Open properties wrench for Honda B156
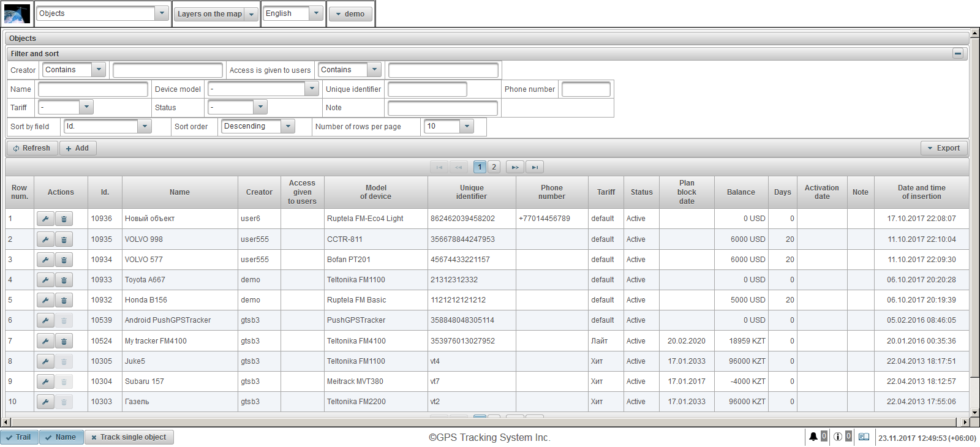 tap(45, 300)
